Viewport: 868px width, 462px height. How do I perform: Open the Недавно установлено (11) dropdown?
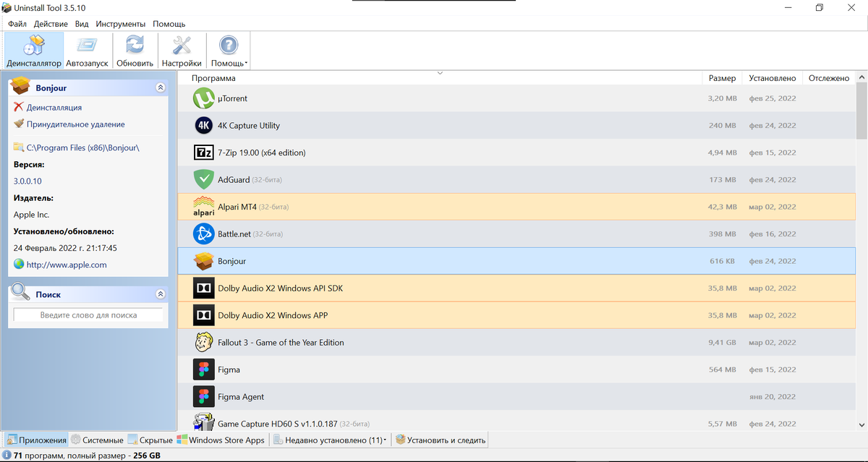331,440
